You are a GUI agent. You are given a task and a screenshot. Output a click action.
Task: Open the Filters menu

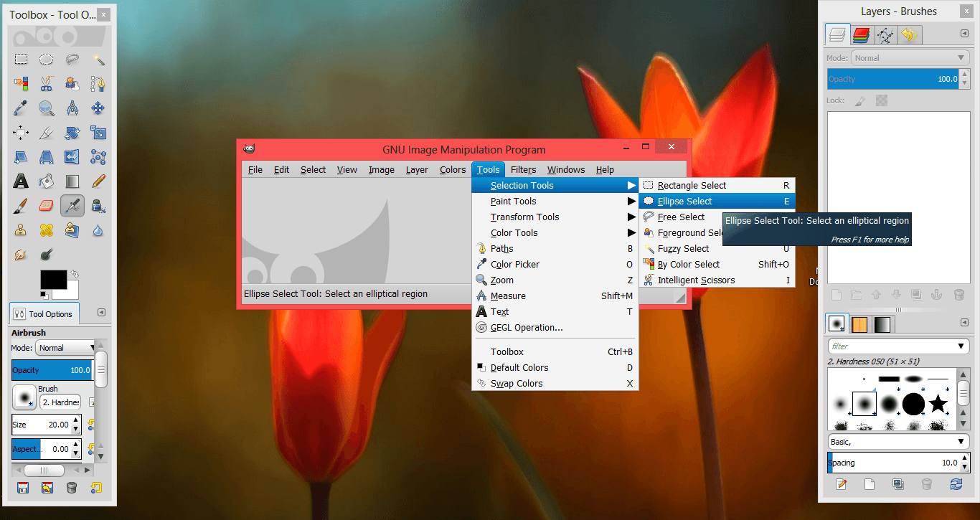(x=524, y=170)
